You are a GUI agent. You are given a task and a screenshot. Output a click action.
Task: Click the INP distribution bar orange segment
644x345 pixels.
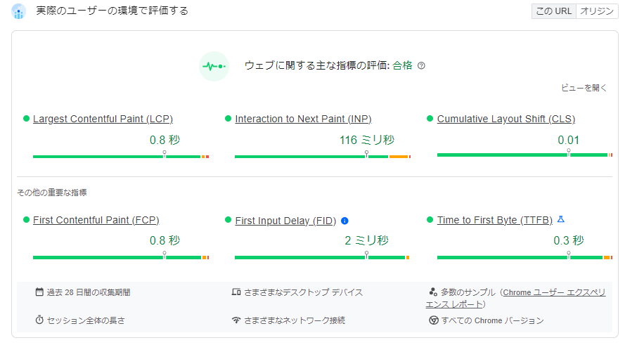click(399, 157)
